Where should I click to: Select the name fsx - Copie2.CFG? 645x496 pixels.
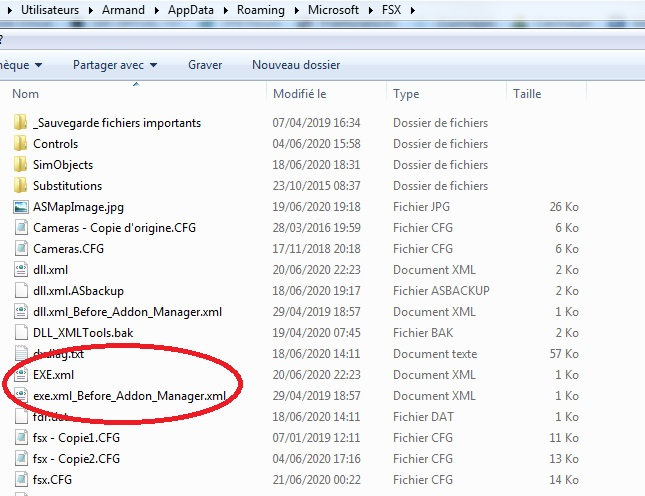77,459
